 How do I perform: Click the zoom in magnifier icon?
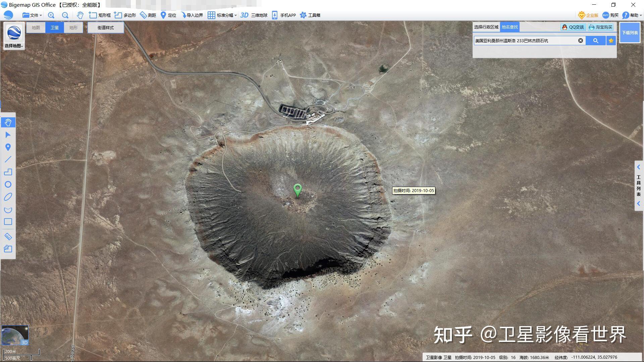(51, 15)
